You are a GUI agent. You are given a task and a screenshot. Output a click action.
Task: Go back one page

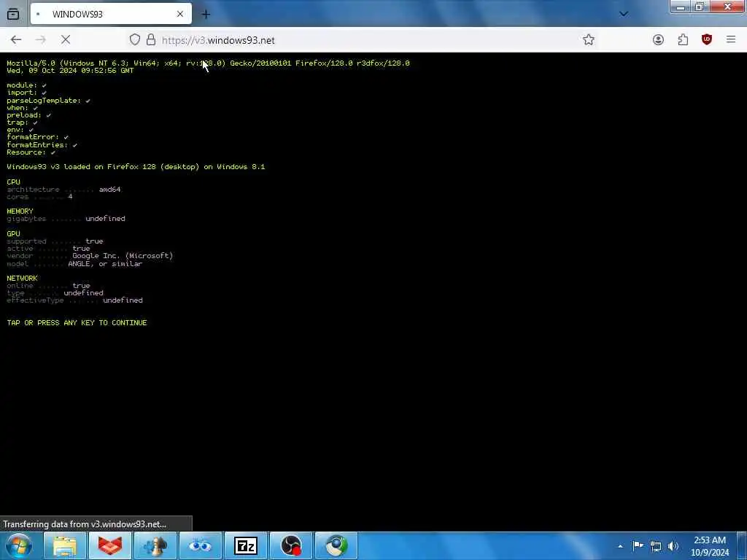16,40
